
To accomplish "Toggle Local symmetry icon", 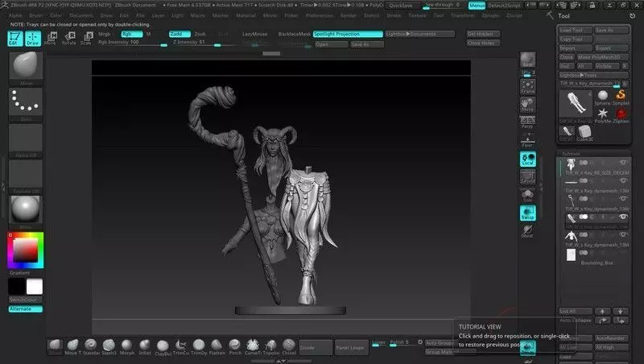I will click(x=528, y=159).
